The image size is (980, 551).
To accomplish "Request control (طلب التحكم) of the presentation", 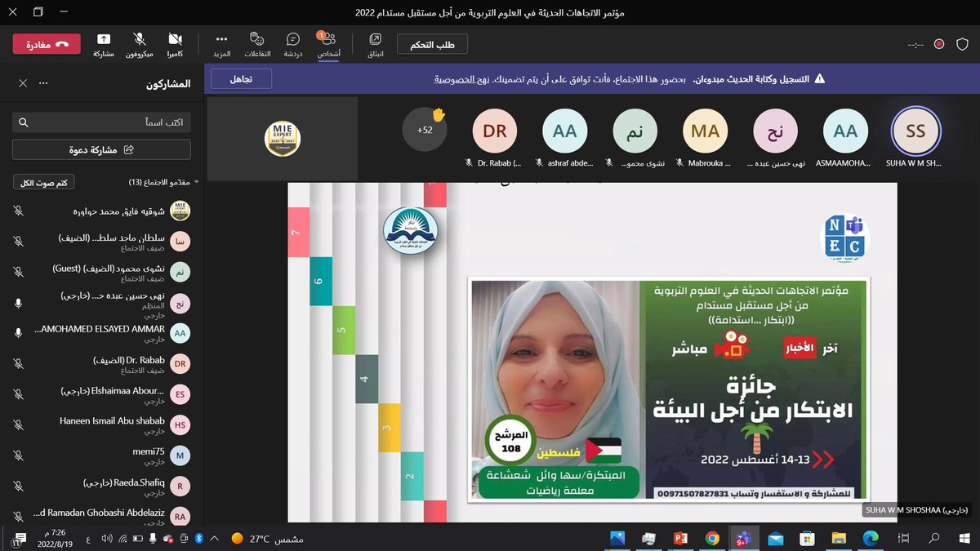I will tap(432, 45).
